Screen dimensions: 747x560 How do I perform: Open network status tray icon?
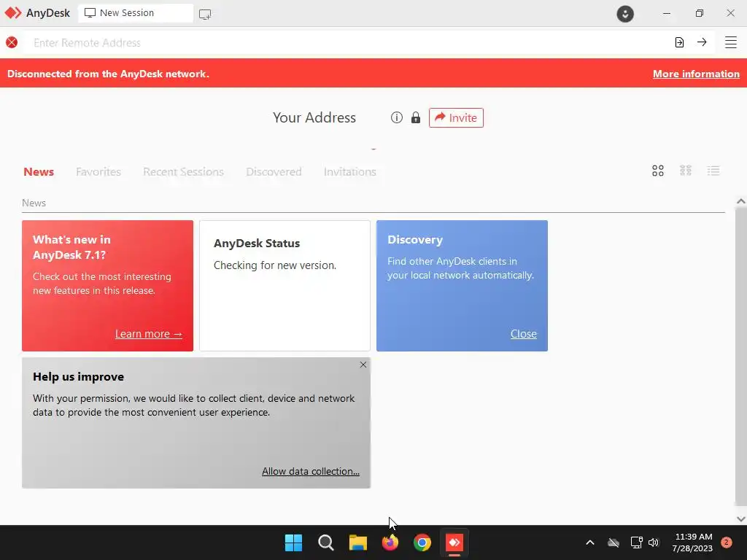click(x=636, y=542)
